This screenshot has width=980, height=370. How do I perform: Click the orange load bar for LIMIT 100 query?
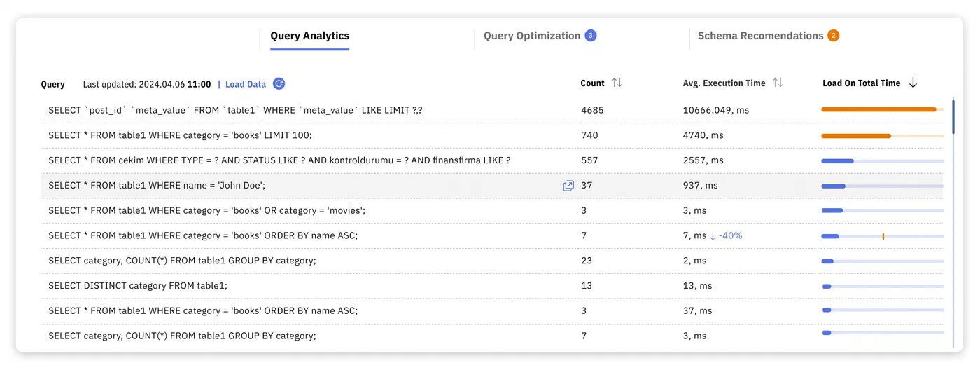[883, 135]
